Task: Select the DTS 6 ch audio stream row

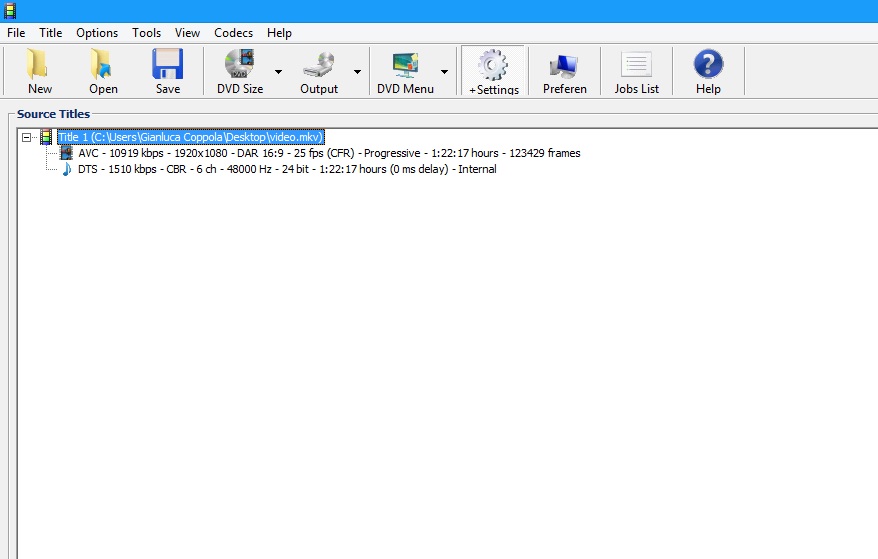Action: click(x=287, y=169)
